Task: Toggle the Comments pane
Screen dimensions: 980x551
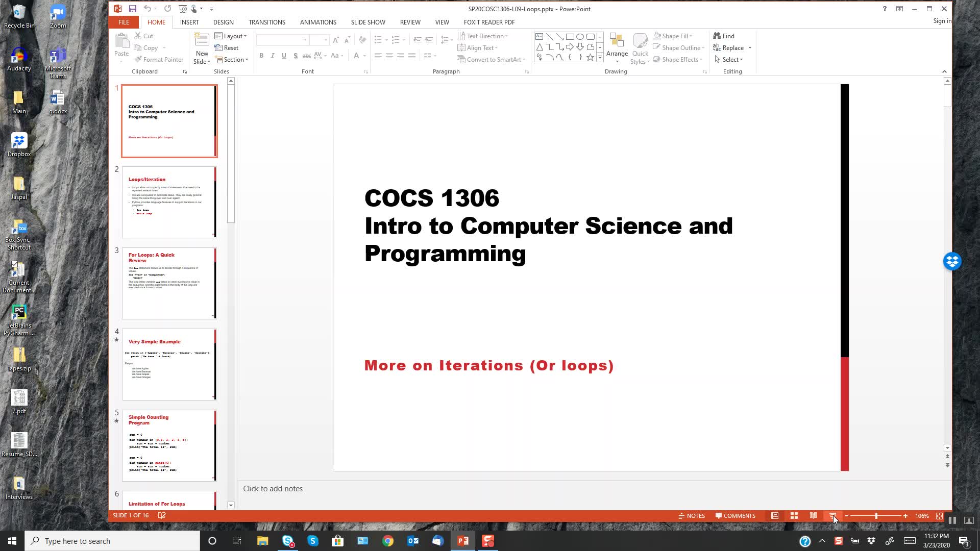Action: pos(735,516)
